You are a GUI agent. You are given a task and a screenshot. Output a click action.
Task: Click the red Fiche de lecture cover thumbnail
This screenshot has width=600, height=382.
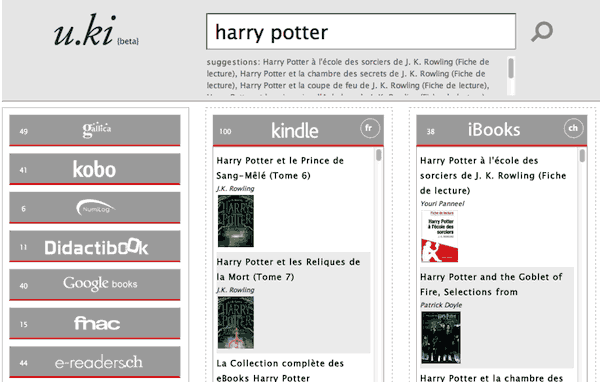coord(440,236)
